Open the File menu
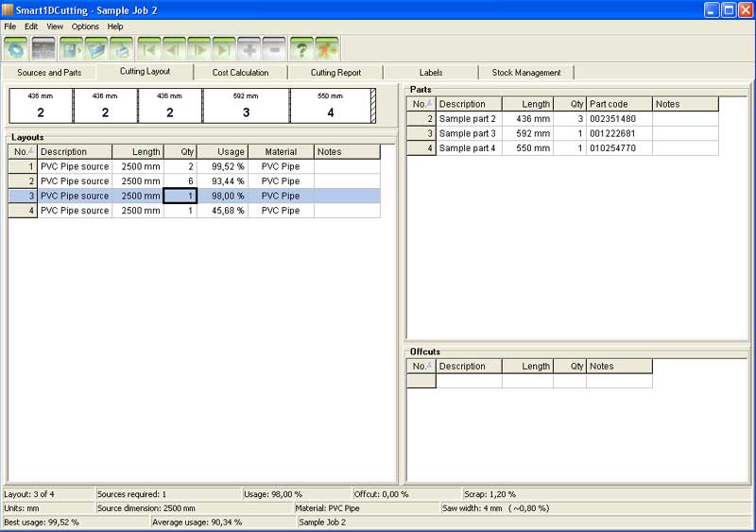The height and width of the screenshot is (532, 756). [x=10, y=26]
